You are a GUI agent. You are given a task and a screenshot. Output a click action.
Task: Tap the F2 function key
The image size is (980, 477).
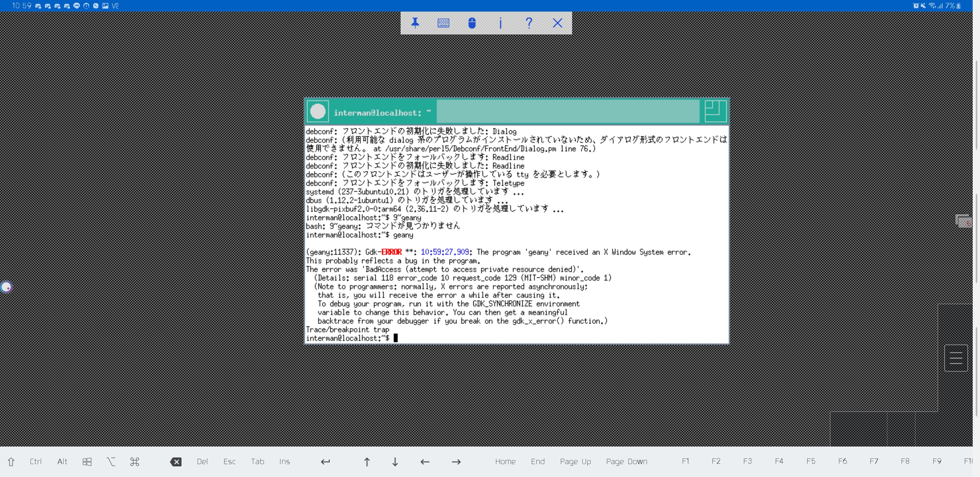point(716,461)
